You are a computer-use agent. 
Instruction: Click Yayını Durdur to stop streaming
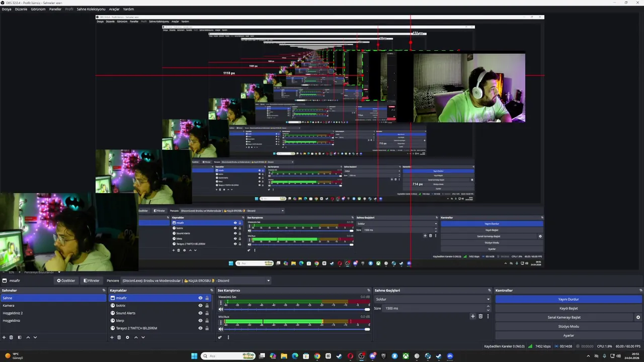[569, 299]
